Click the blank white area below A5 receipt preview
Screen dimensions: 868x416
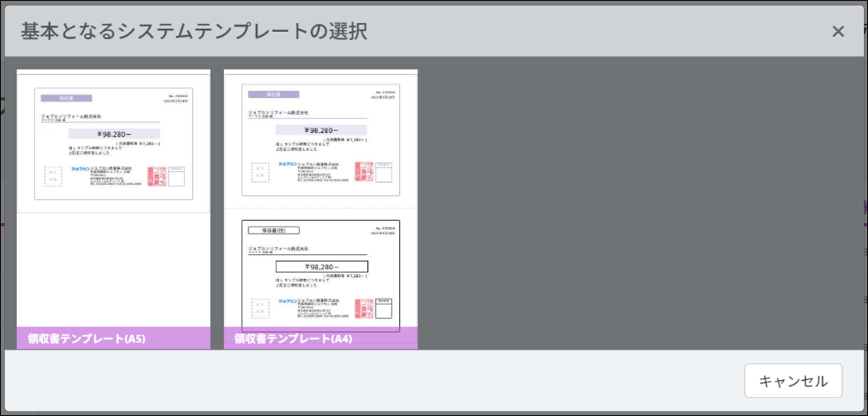pos(113,268)
